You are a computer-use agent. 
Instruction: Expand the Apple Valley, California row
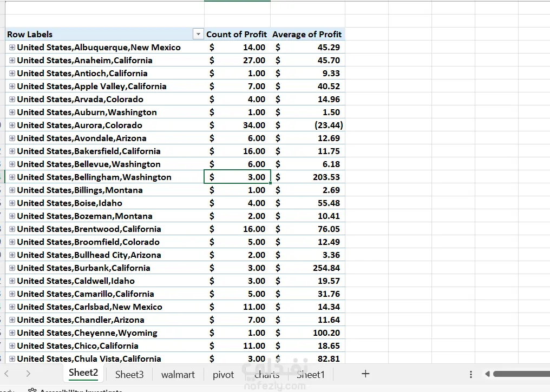12,86
